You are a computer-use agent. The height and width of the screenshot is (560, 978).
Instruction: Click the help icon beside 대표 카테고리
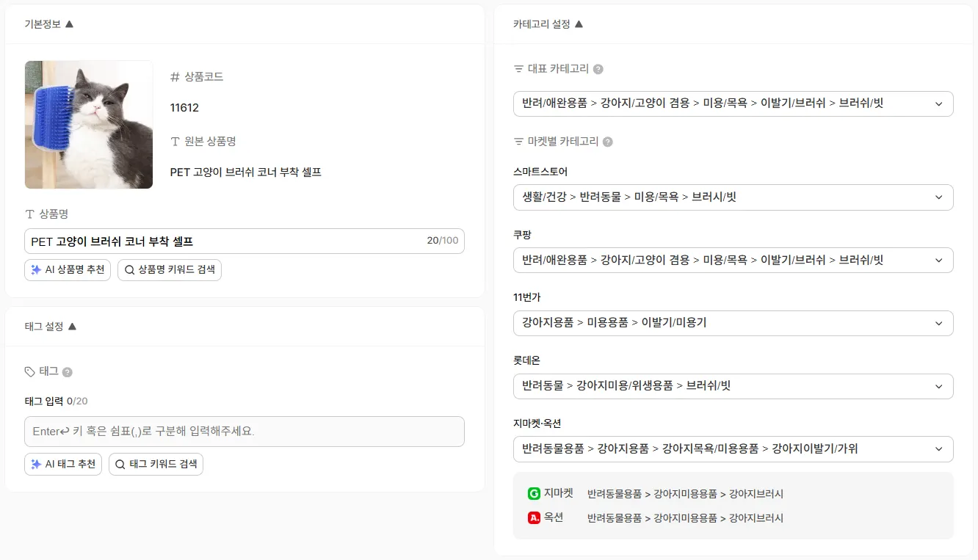coord(598,69)
